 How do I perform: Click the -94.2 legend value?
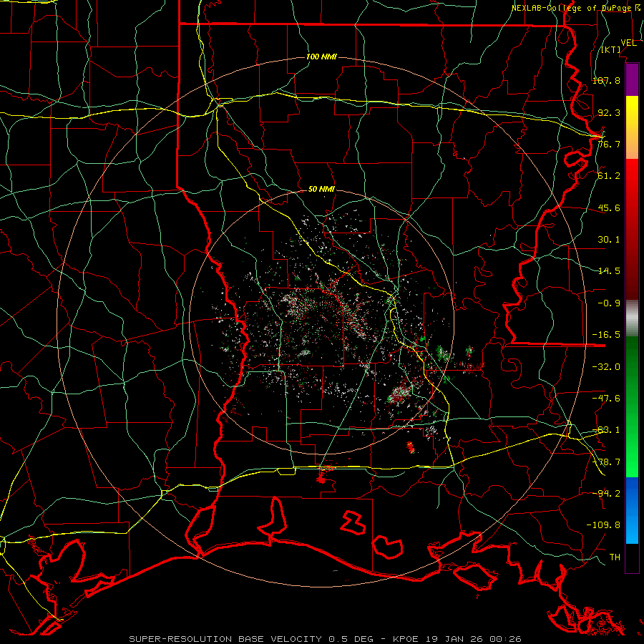[x=606, y=493]
